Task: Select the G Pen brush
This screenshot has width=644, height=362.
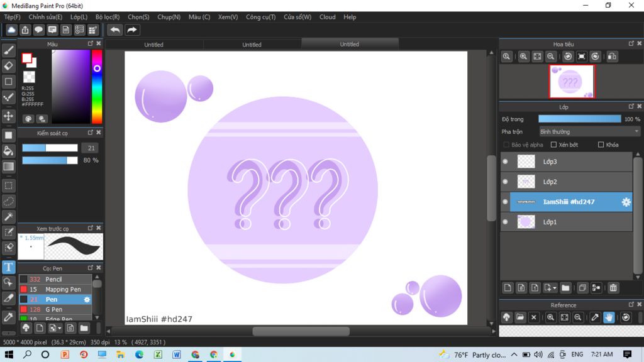Action: (x=55, y=309)
